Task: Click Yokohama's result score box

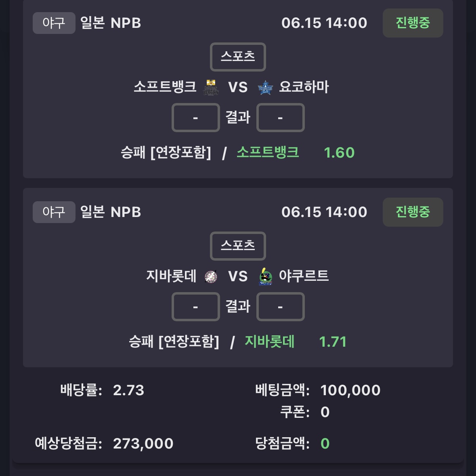Action: 280,118
